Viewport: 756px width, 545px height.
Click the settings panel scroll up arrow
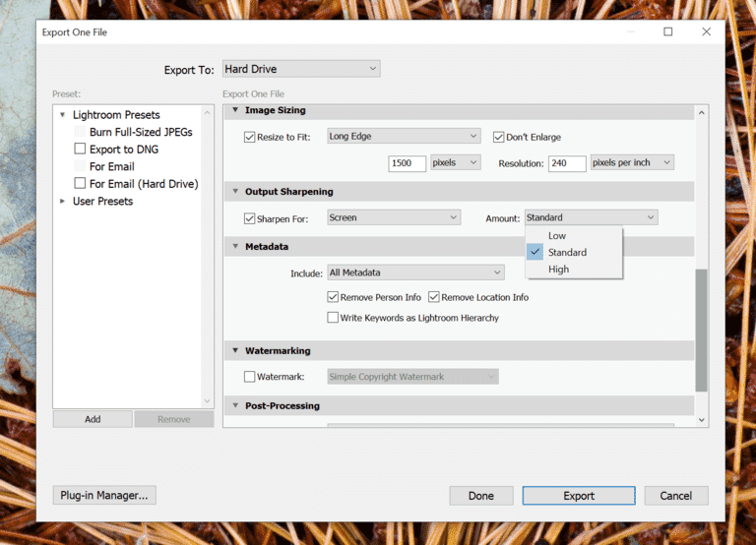702,113
